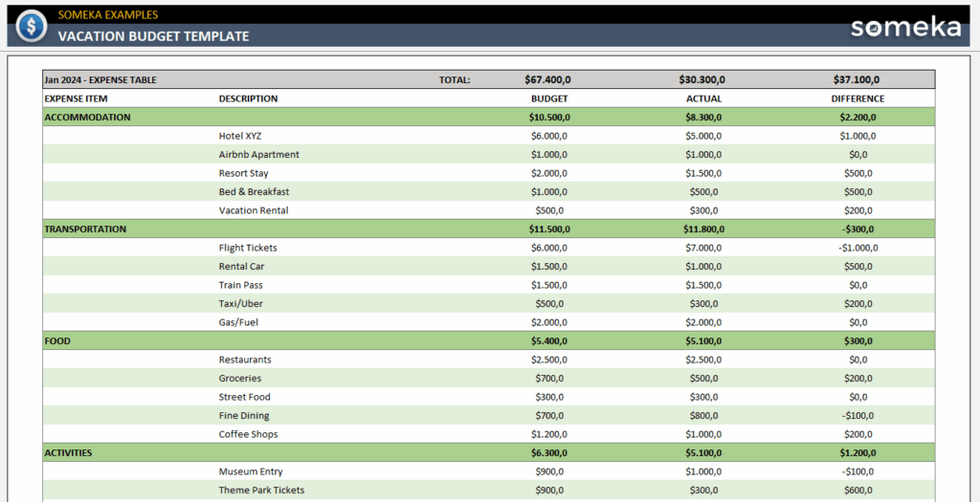
Task: Click the dollar coin icon in header
Action: [x=32, y=25]
